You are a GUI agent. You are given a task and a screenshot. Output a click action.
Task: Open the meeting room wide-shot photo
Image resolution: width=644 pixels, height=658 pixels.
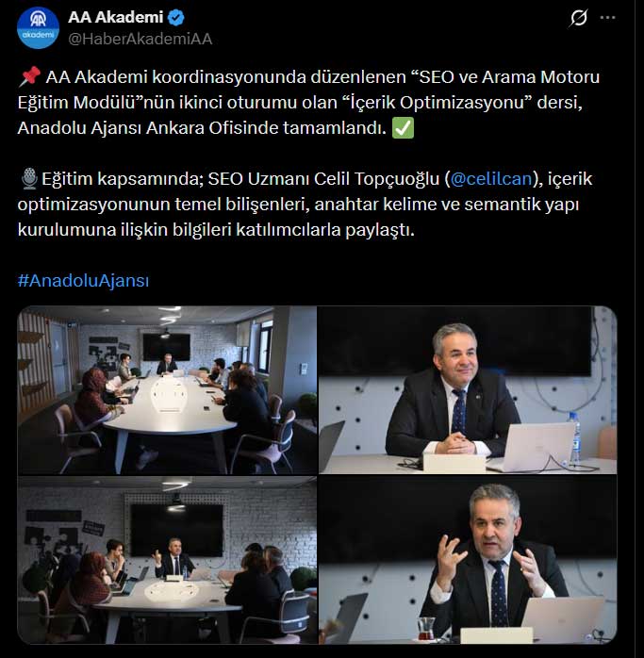coord(167,390)
